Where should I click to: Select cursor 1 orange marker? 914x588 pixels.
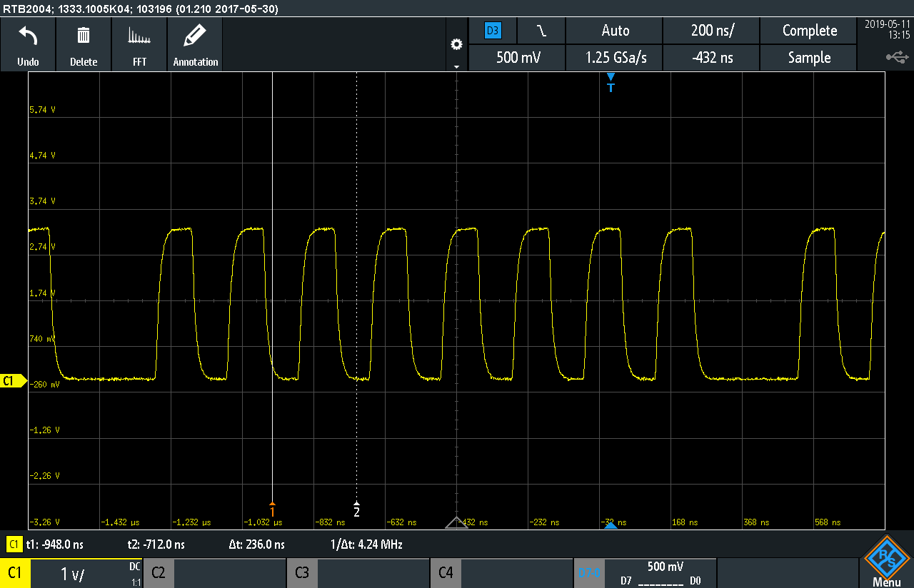coord(272,508)
